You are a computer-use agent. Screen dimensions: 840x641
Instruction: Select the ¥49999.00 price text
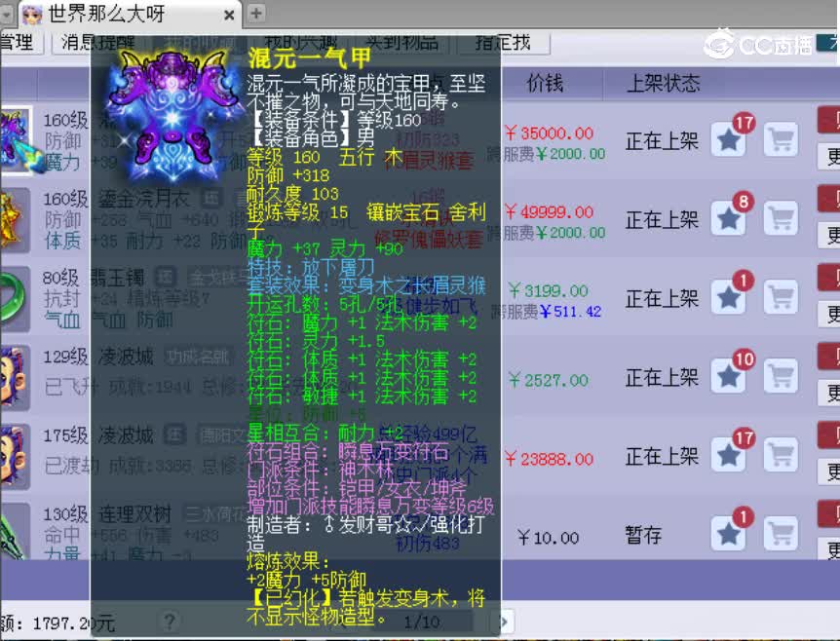point(549,211)
